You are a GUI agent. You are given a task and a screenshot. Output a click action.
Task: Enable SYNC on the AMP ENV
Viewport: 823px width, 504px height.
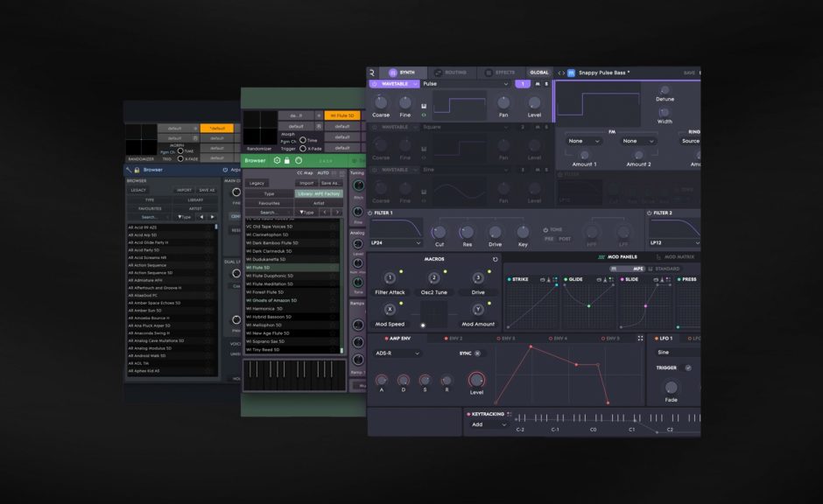pos(477,353)
